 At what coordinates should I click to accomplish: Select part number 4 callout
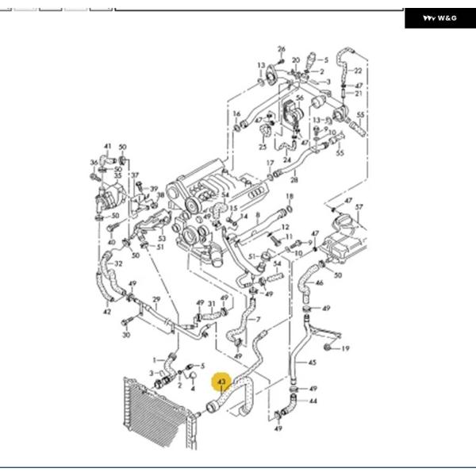point(193,388)
